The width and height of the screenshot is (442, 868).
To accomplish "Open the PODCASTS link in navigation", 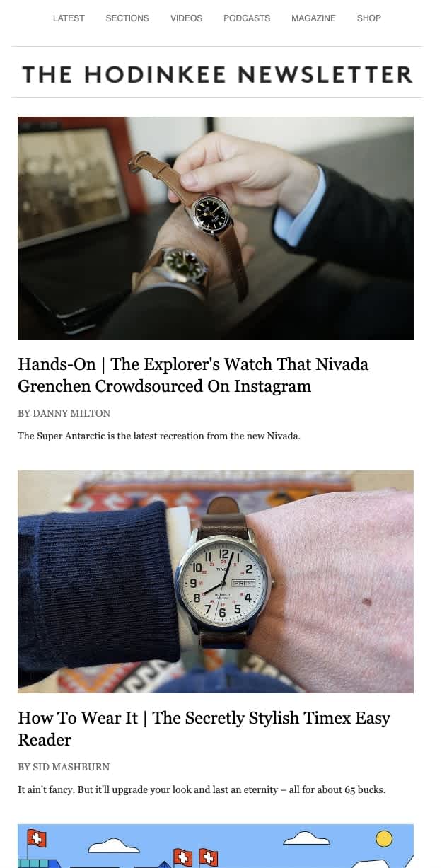I will click(247, 18).
